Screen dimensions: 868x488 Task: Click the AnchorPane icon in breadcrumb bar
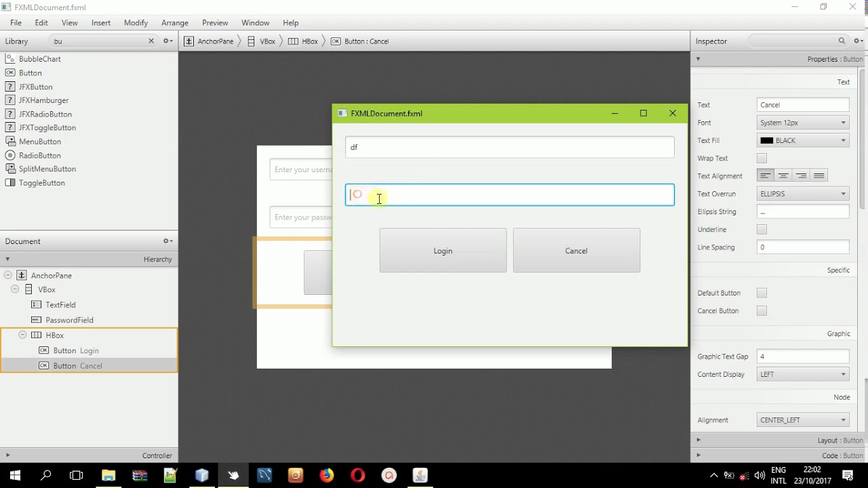point(189,41)
